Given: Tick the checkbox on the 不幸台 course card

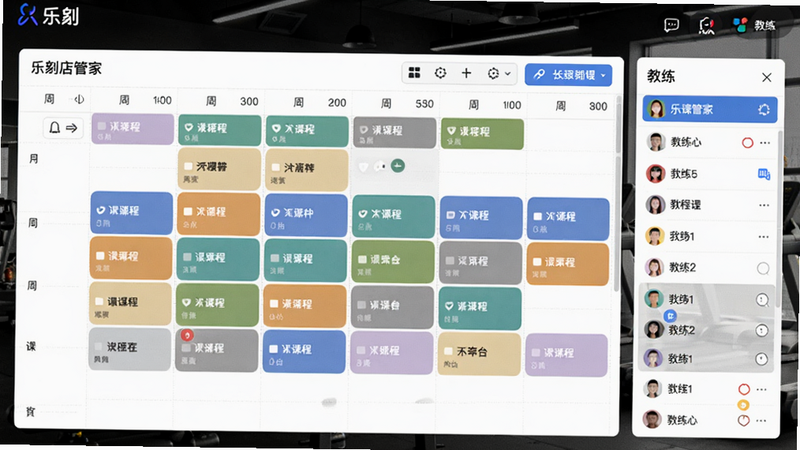Looking at the screenshot, I should click(x=448, y=351).
